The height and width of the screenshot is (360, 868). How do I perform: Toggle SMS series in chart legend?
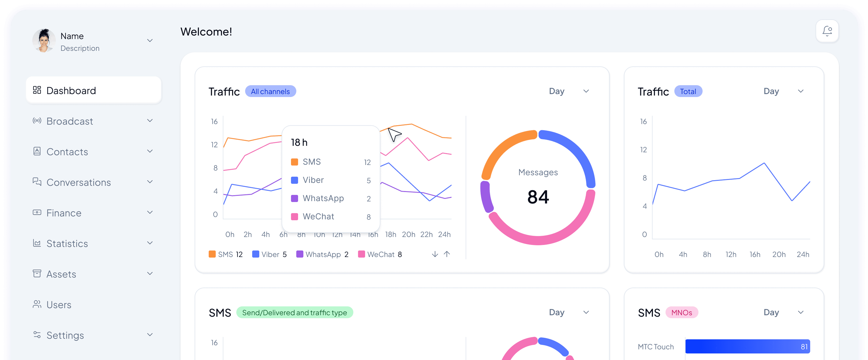coord(225,254)
